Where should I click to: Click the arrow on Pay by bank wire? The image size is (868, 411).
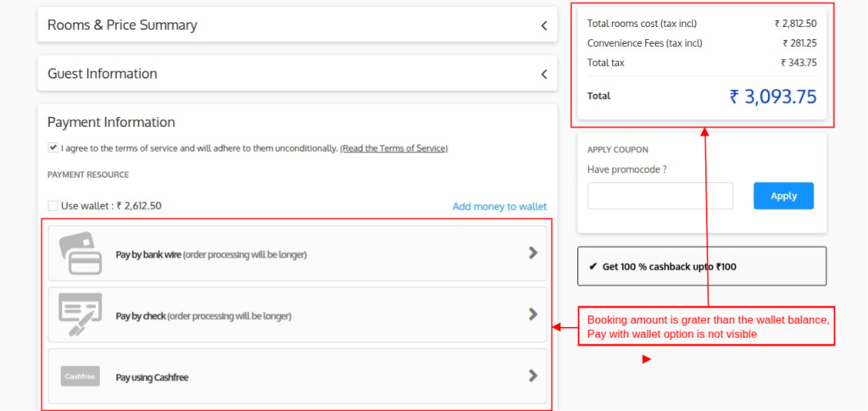[532, 253]
